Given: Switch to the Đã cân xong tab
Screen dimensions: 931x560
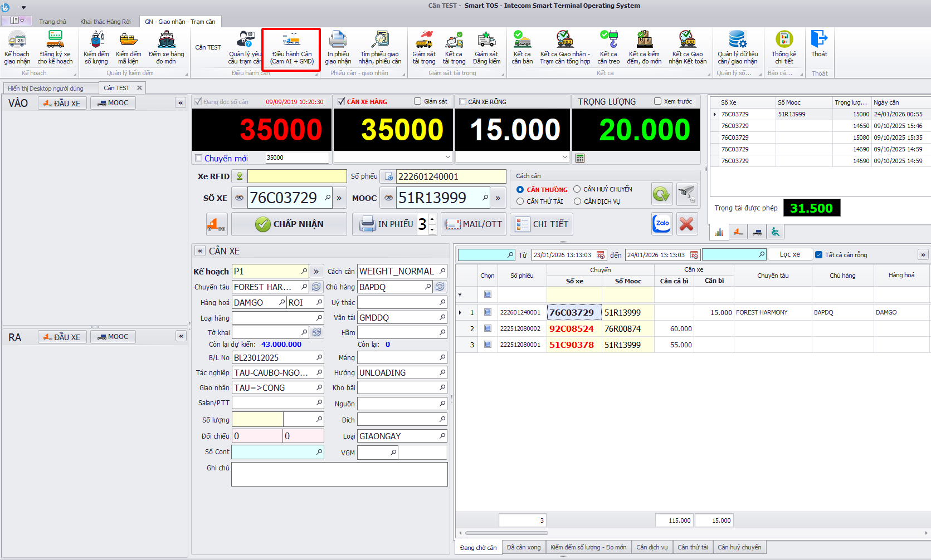Looking at the screenshot, I should 523,547.
